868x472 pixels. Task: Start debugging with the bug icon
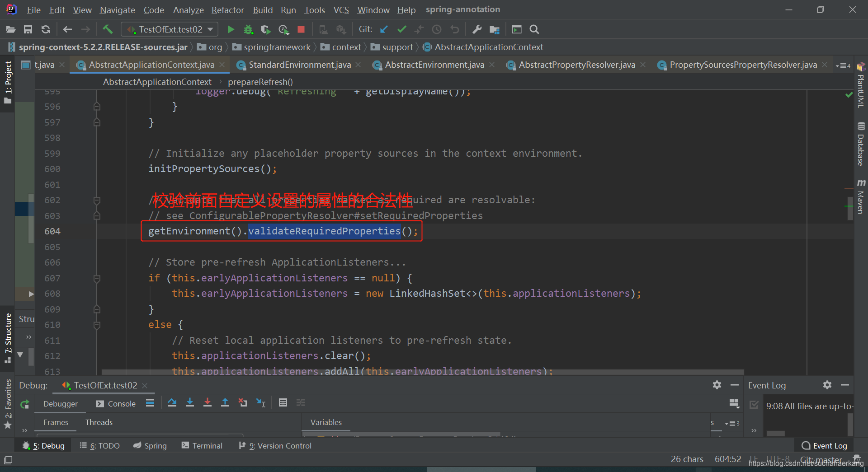pos(248,29)
